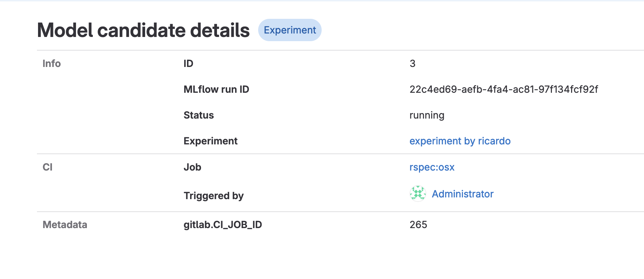Click the Experiment field label in Info

point(210,141)
